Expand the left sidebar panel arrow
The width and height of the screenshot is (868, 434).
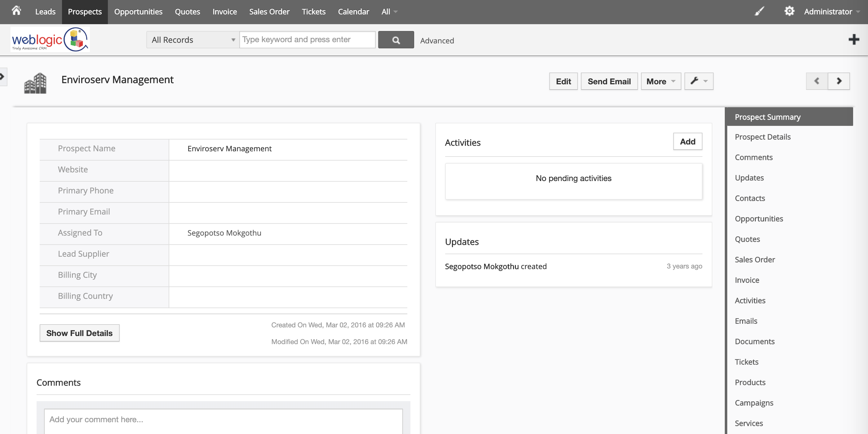point(3,77)
